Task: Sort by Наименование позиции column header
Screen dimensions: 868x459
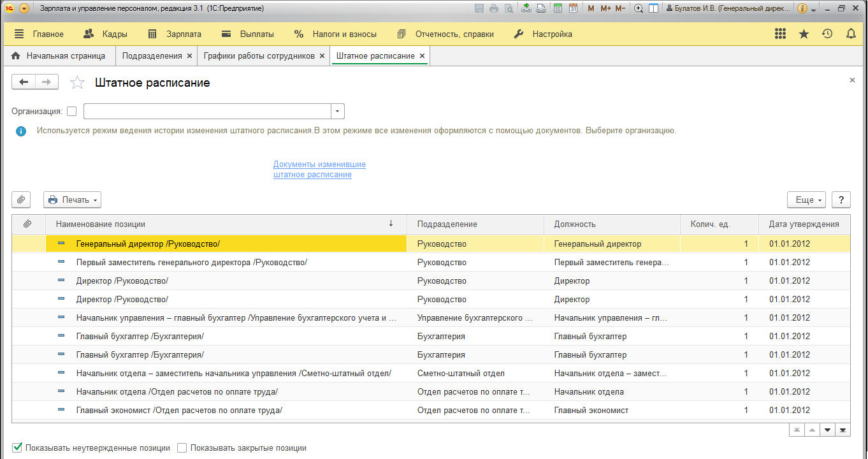Action: 226,224
